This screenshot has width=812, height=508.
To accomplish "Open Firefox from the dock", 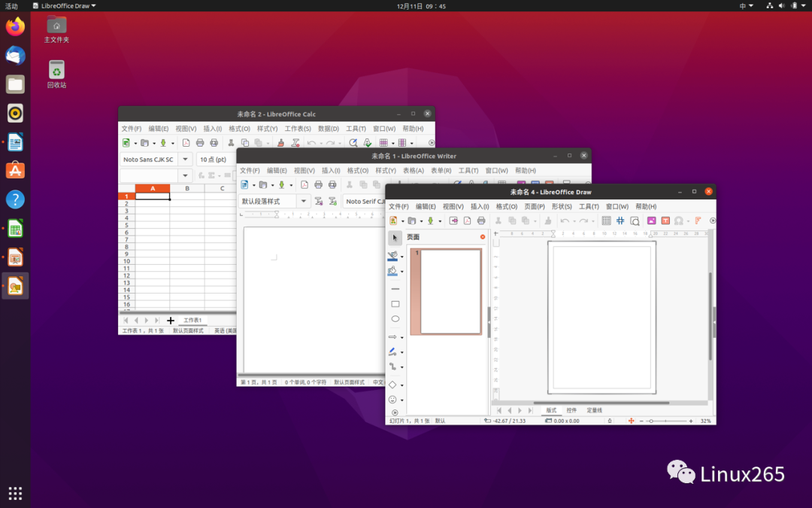I will 15,26.
